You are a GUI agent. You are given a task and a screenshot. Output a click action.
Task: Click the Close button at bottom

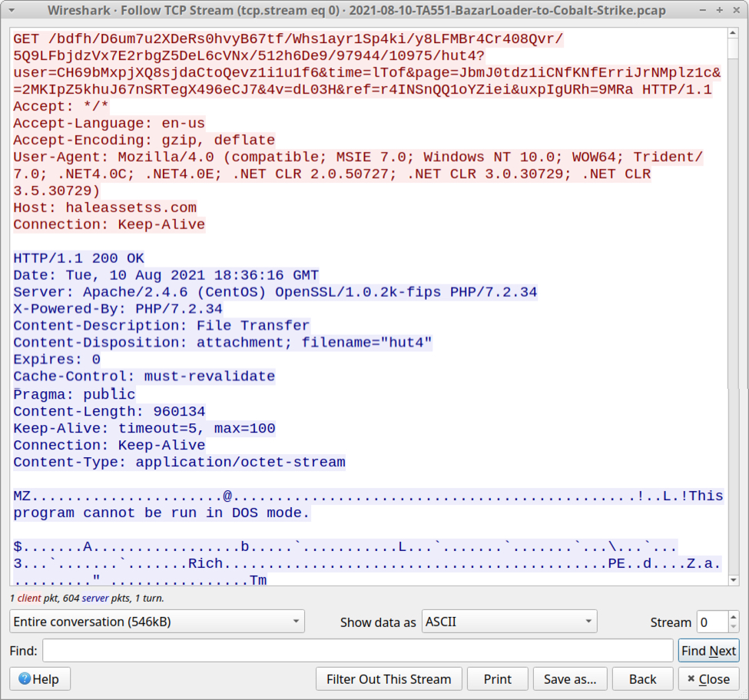(x=709, y=679)
